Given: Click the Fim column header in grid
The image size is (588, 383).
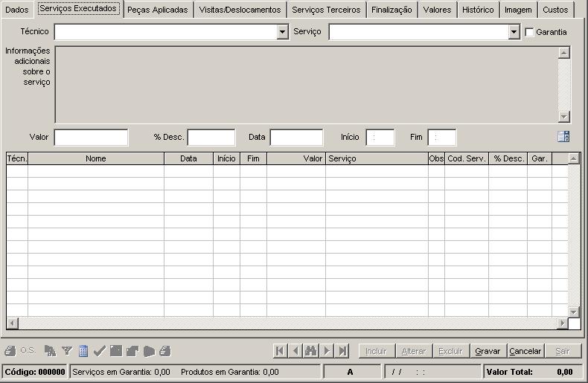Looking at the screenshot, I should coord(253,158).
